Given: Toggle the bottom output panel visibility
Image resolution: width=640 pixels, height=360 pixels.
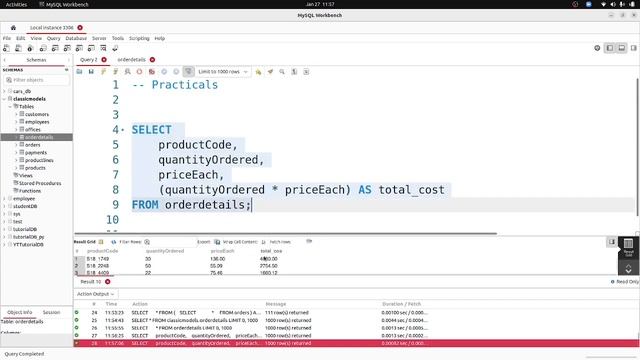Looking at the screenshot, I should 621,48.
